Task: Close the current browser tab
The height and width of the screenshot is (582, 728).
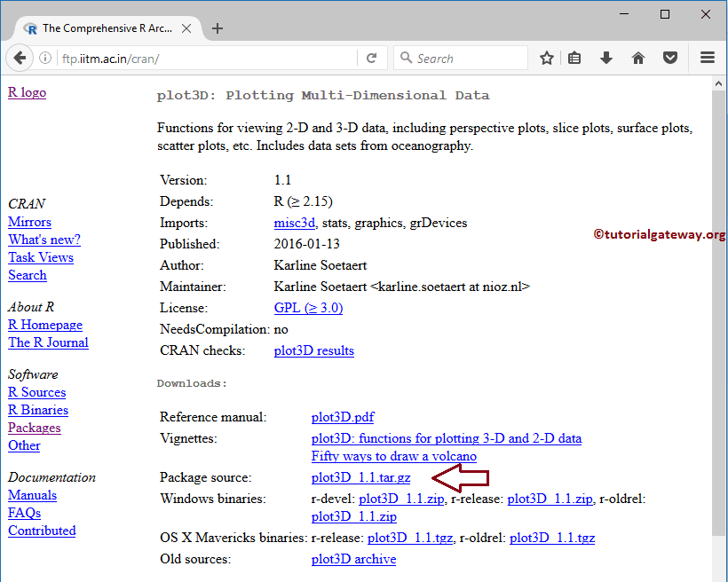Action: point(186,28)
